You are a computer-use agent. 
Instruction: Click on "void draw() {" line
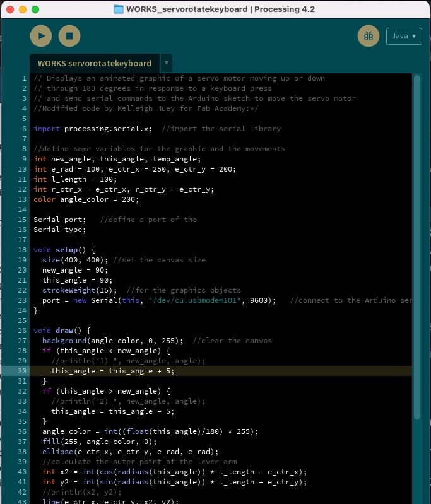pos(62,331)
